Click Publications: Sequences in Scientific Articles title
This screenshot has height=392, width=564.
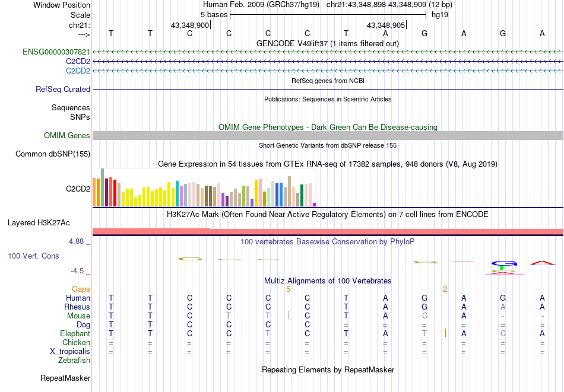328,99
